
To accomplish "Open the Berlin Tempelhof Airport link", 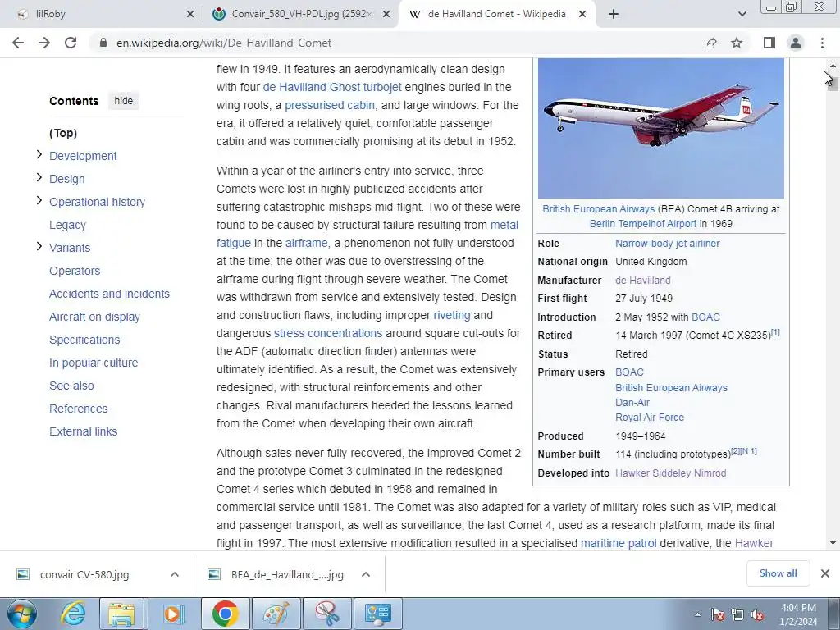I will [x=643, y=224].
